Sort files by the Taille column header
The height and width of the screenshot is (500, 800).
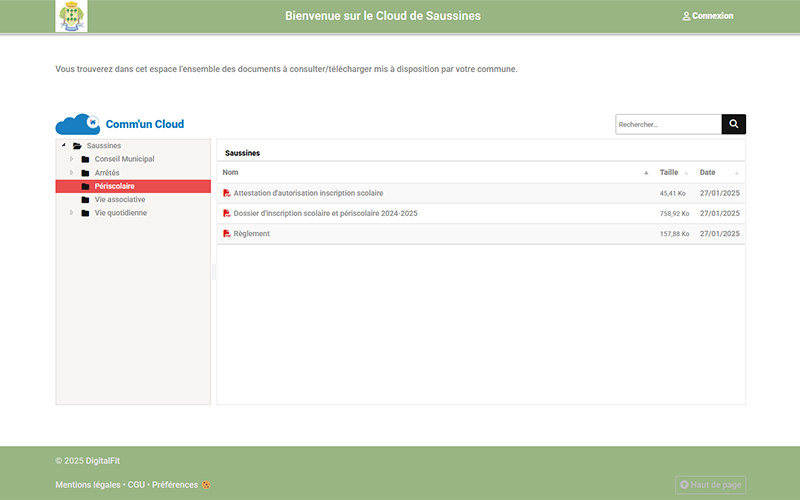pyautogui.click(x=669, y=172)
